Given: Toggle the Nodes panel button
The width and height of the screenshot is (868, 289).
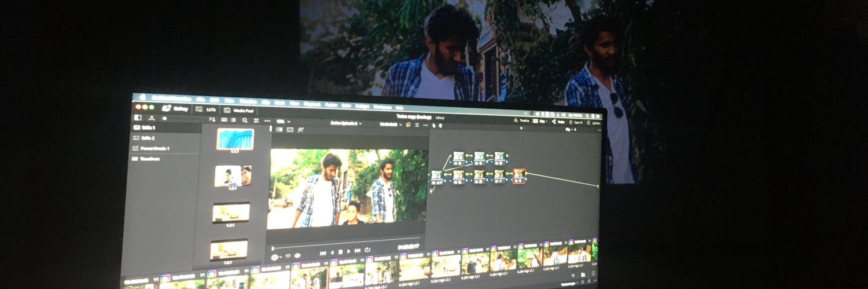Looking at the screenshot, I should [x=558, y=122].
